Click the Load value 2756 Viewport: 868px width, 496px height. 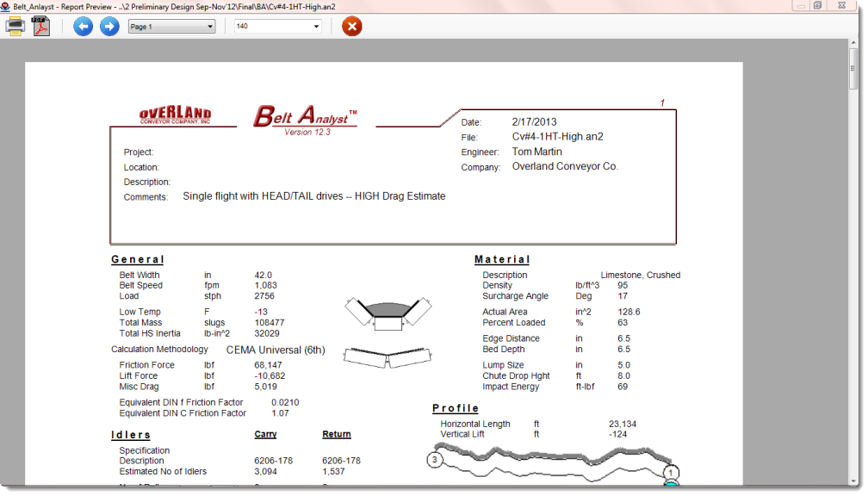tap(264, 296)
